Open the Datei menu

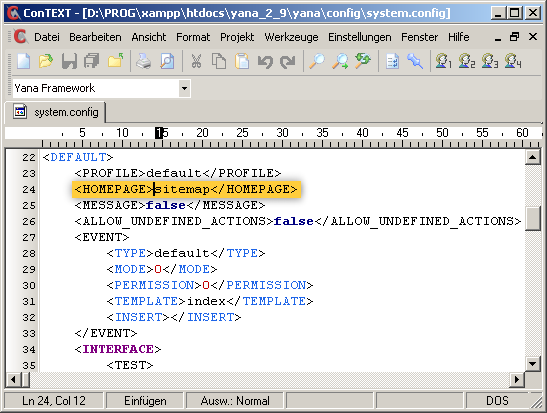pyautogui.click(x=47, y=37)
